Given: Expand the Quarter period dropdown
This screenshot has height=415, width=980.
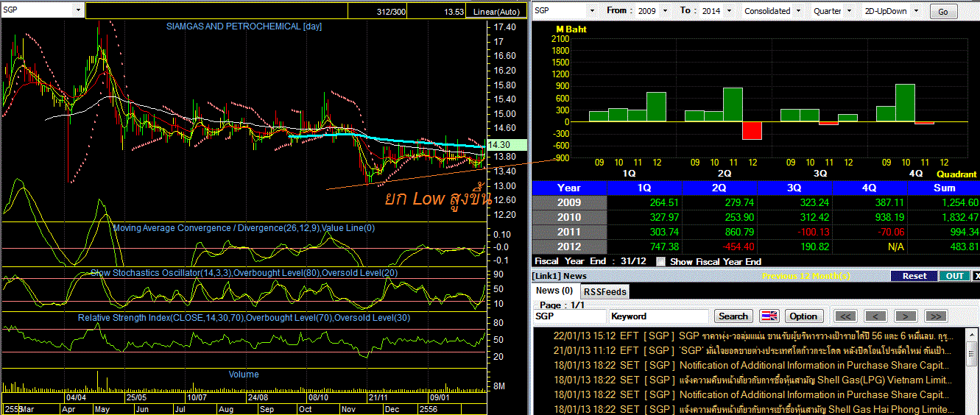Looking at the screenshot, I should (x=850, y=11).
